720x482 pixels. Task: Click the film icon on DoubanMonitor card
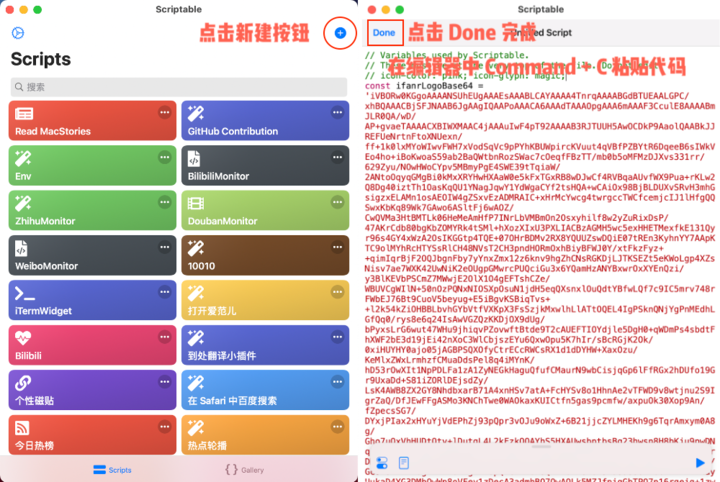(196, 203)
